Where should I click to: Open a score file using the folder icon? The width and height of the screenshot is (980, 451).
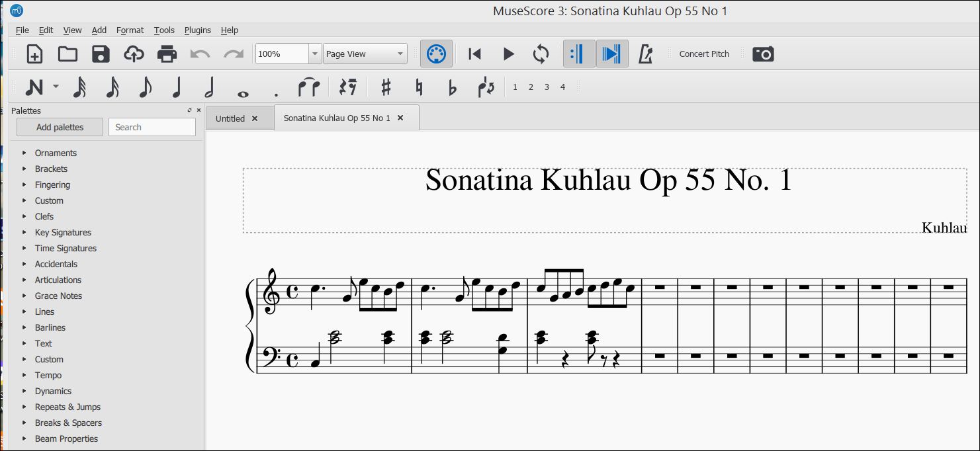pos(67,54)
